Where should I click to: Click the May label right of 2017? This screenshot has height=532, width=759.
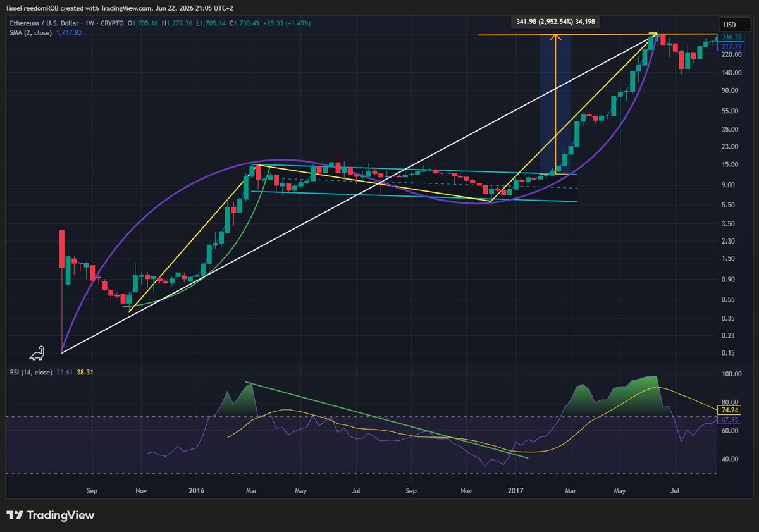620,490
